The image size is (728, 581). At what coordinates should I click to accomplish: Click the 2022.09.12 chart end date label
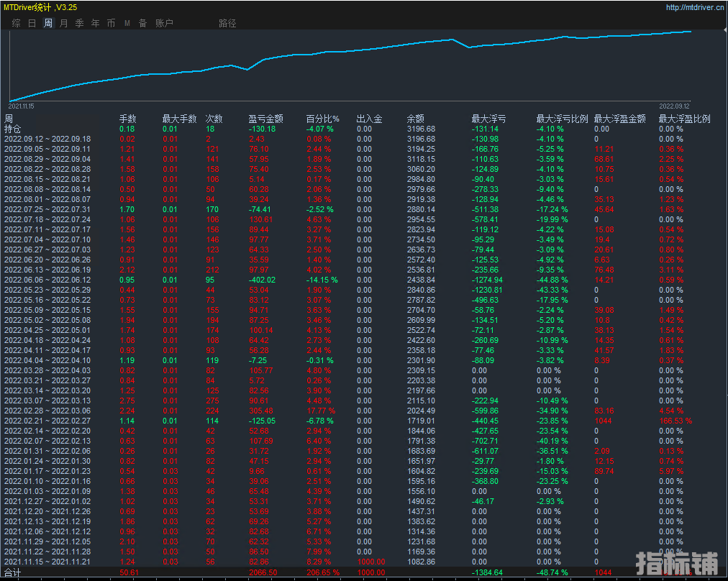674,106
